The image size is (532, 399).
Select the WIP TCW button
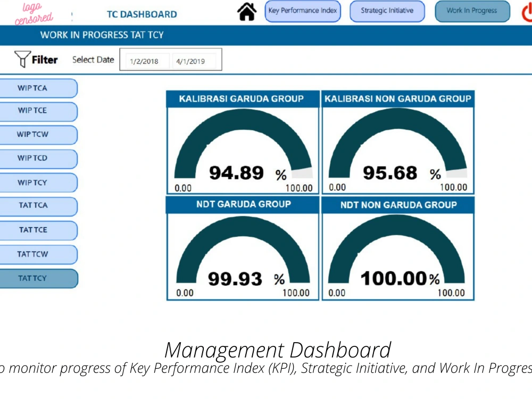click(38, 135)
